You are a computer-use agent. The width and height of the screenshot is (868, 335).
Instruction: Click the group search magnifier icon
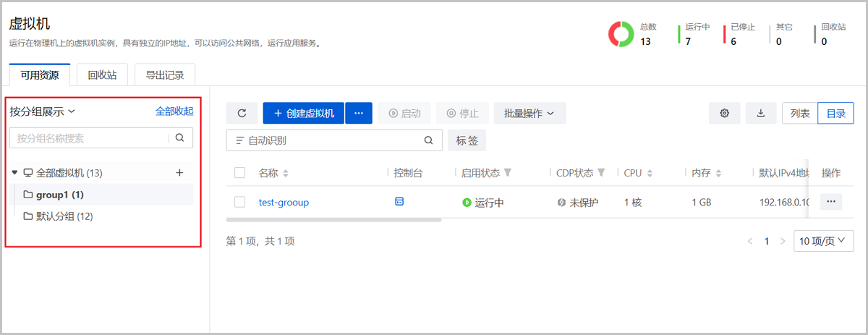pos(180,137)
